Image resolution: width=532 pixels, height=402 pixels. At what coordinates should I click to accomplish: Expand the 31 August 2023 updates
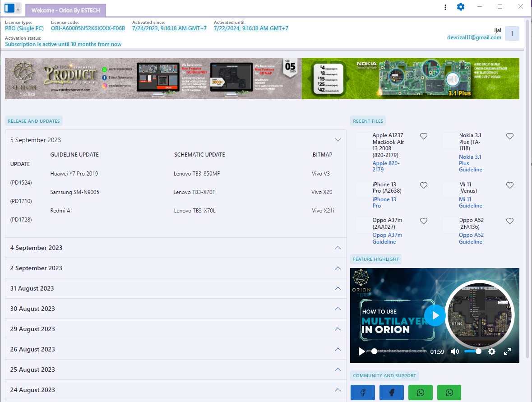[x=338, y=288]
